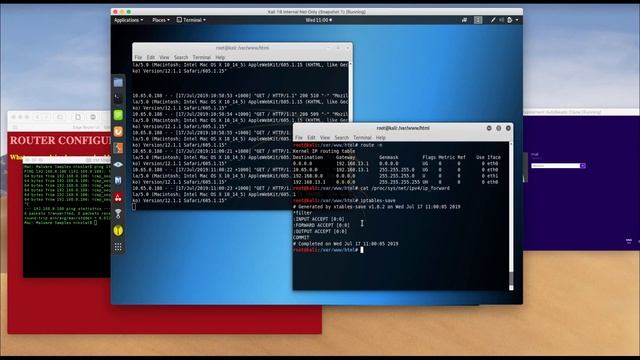Image resolution: width=640 pixels, height=360 pixels.
Task: Click the network status icon in Kali top bar
Action: [x=464, y=20]
